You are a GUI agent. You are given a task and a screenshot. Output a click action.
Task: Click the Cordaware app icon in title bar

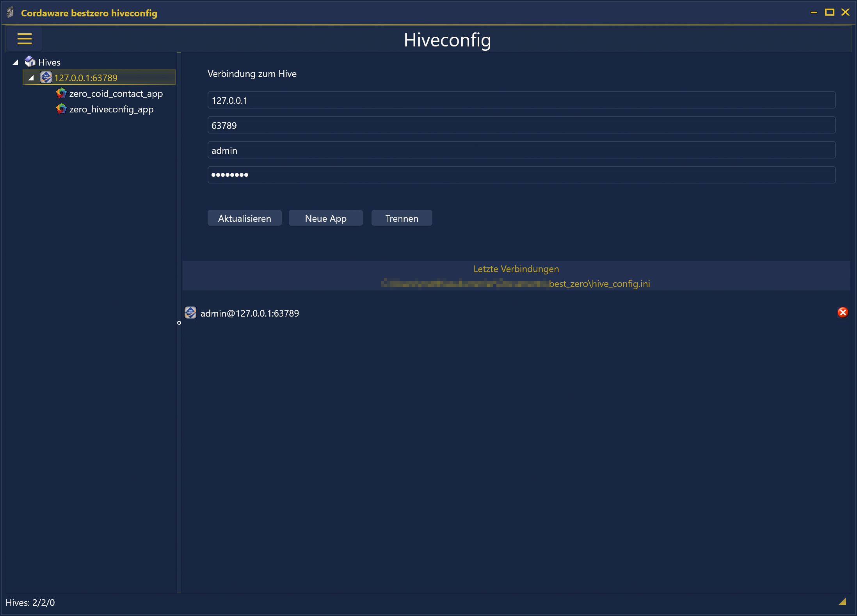11,12
